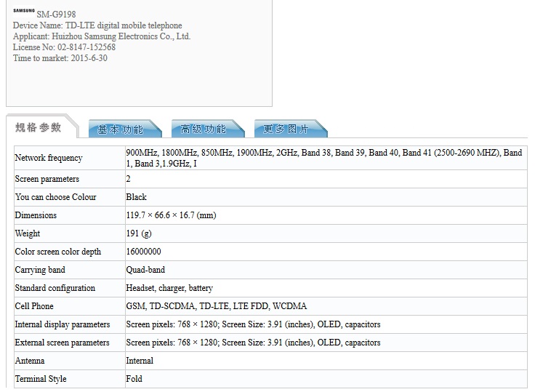Click the Network frequency label
The width and height of the screenshot is (535, 392).
49,158
